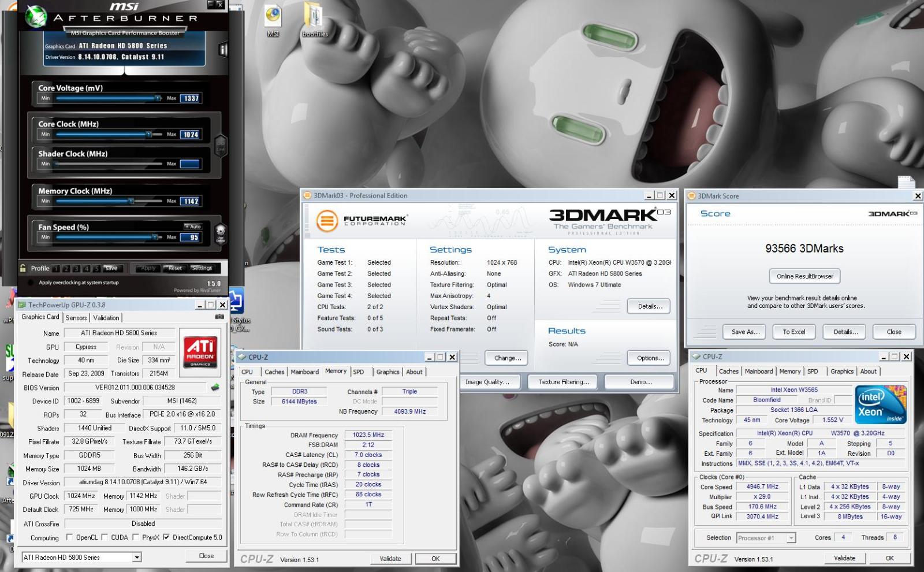The width and height of the screenshot is (924, 572).
Task: Open the CPU-Z Processor #1 selection dropdown
Action: (x=791, y=538)
